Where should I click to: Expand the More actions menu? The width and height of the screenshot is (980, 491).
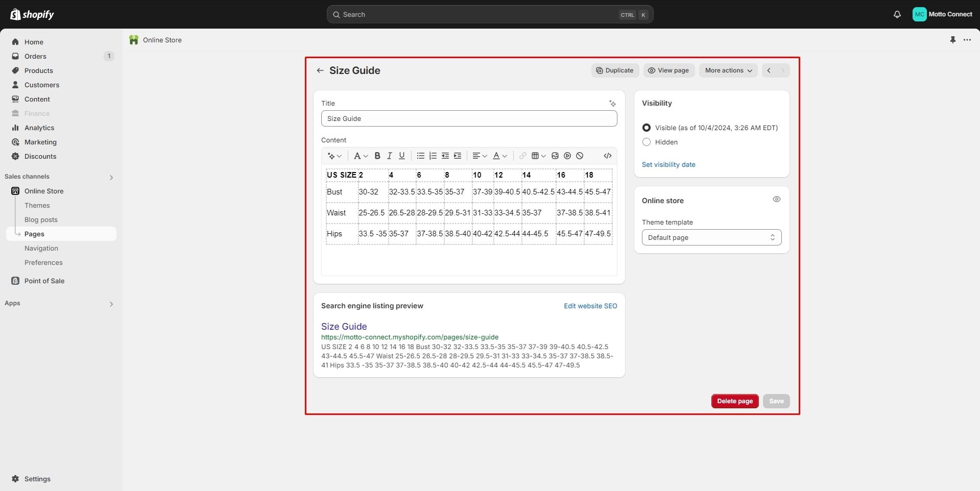[x=728, y=70]
